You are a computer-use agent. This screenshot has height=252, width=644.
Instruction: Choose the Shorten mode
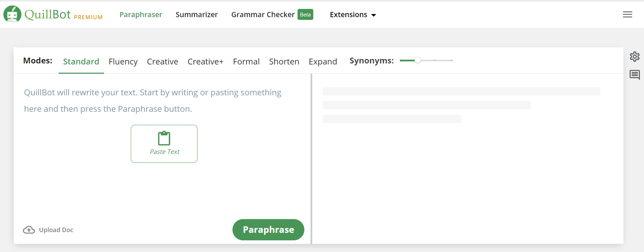pyautogui.click(x=284, y=61)
